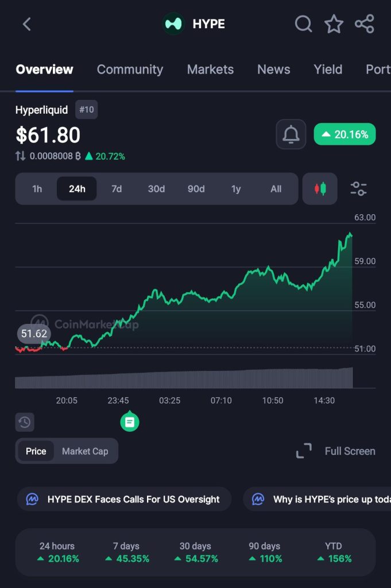Go back using the left arrow

pyautogui.click(x=26, y=24)
